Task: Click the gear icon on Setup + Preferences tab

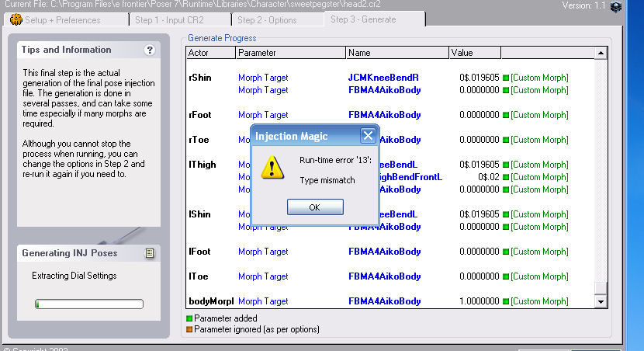Action: (x=16, y=19)
